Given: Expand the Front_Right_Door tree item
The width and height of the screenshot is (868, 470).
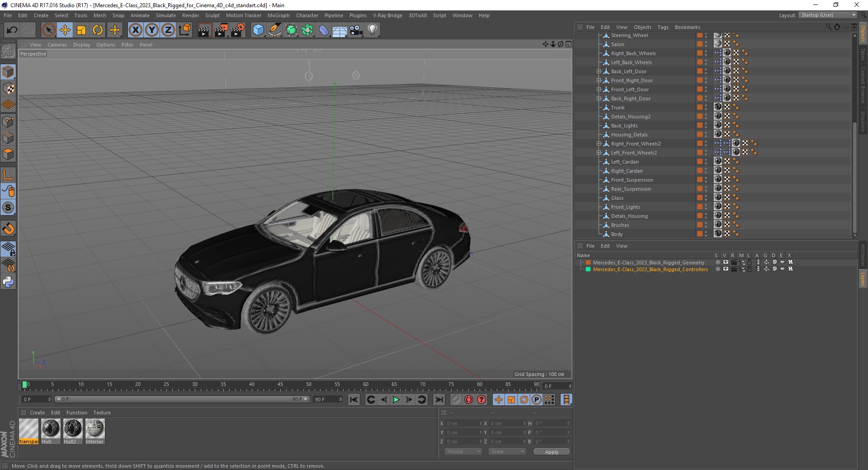Looking at the screenshot, I should pos(599,80).
